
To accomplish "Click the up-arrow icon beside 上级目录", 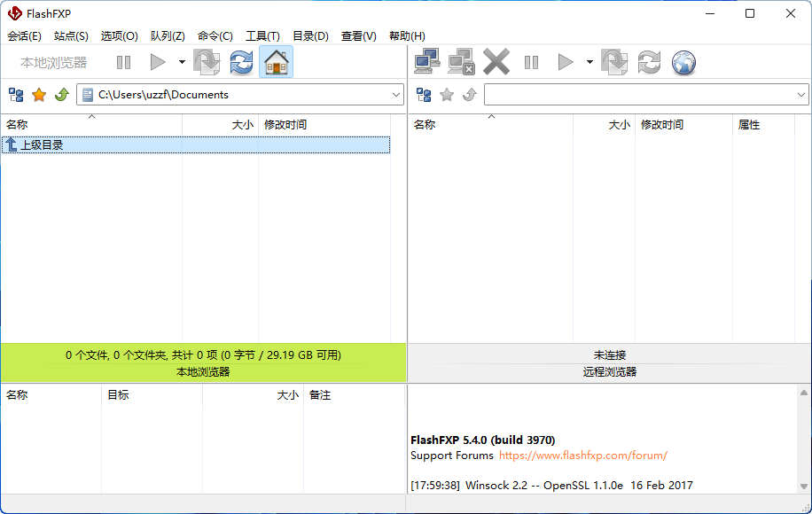I will click(11, 145).
